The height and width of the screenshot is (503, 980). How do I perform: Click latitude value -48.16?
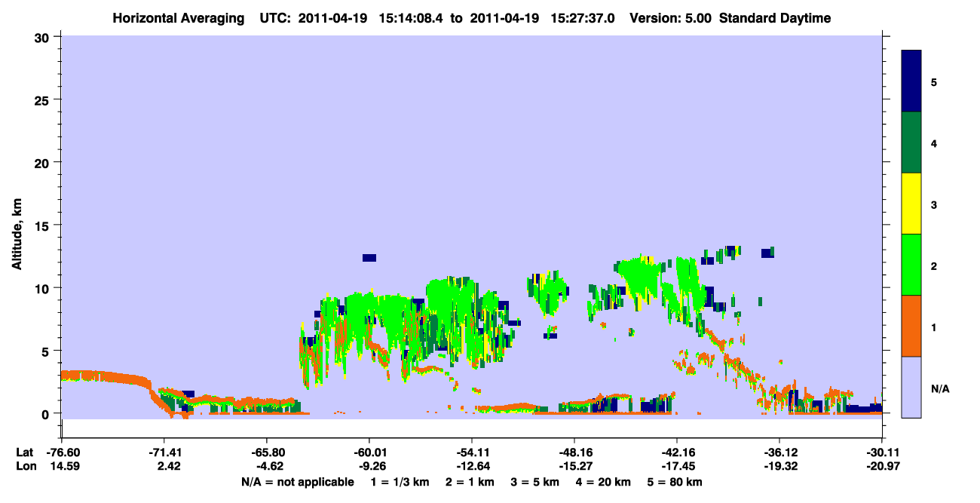574,452
